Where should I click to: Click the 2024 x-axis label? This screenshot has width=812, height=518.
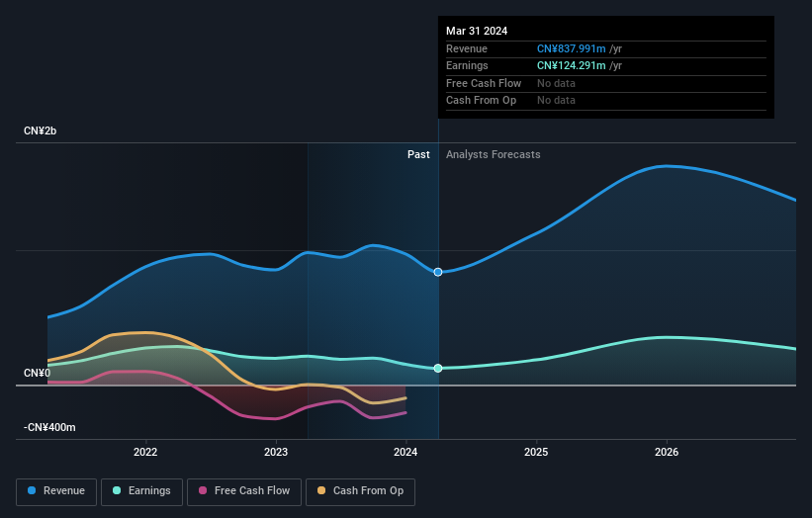pyautogui.click(x=406, y=452)
